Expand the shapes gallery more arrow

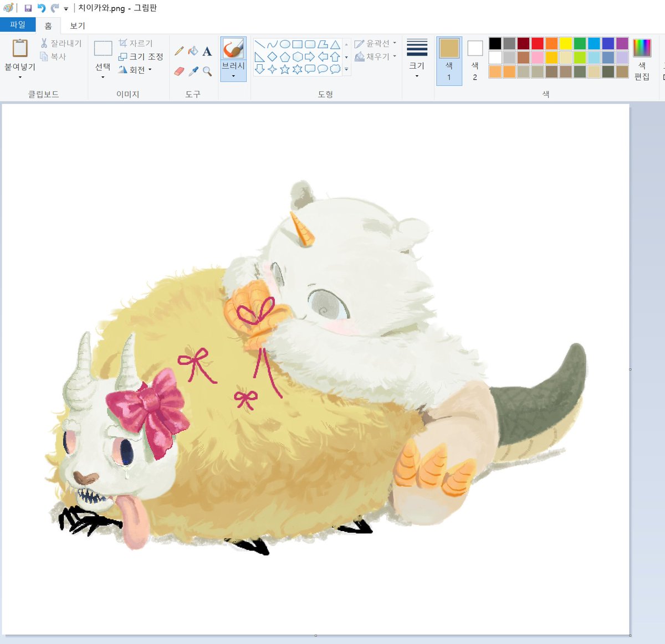tap(346, 69)
